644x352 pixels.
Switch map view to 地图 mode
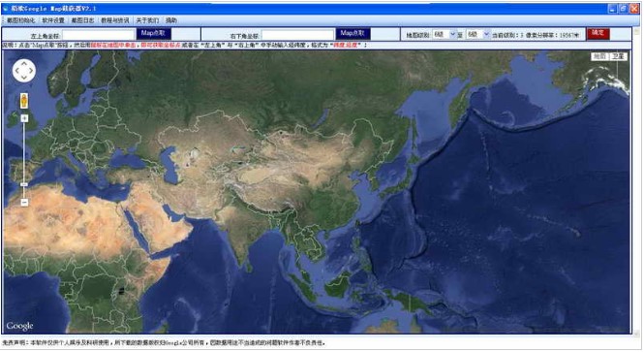[599, 56]
